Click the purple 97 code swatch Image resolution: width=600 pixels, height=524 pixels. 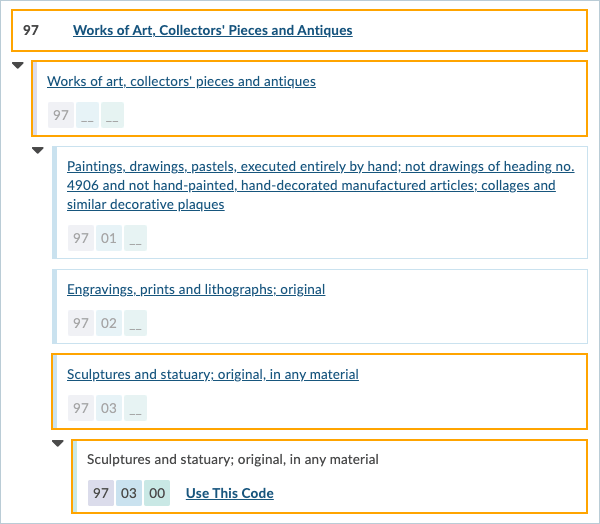click(x=101, y=493)
